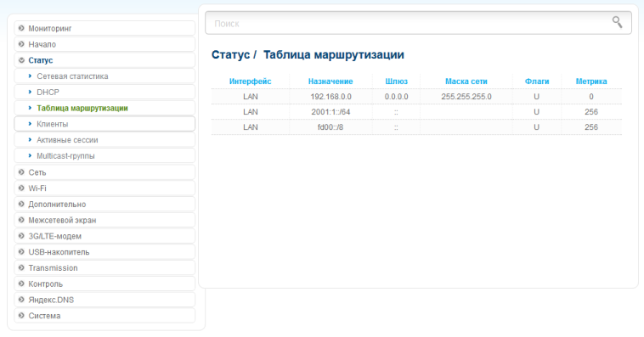Click the Transmission section arrow icon

pos(21,267)
